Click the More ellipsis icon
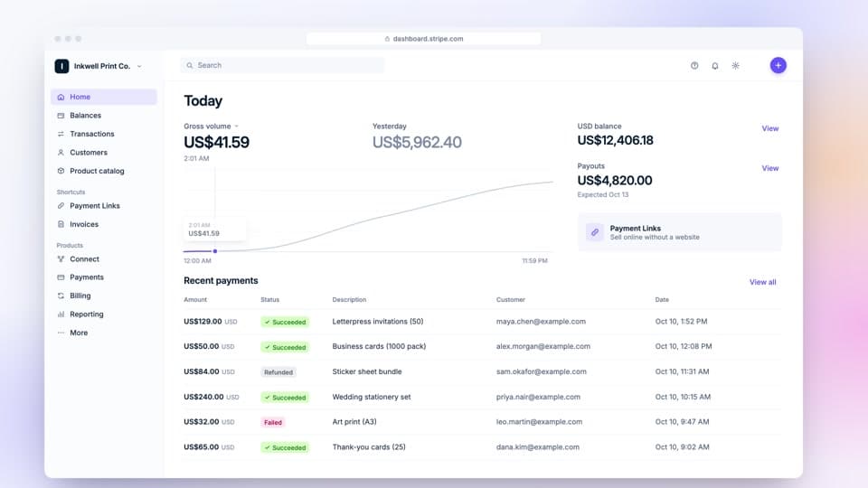The width and height of the screenshot is (868, 488). 61,333
